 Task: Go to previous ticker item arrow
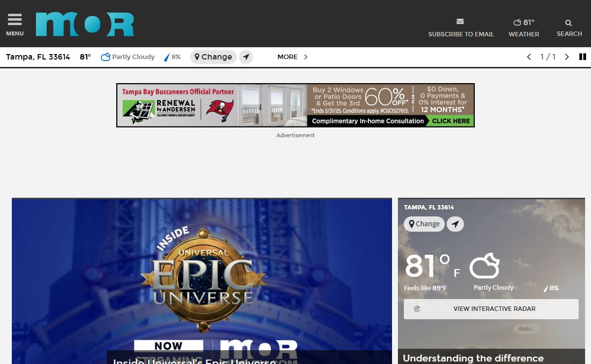(529, 57)
